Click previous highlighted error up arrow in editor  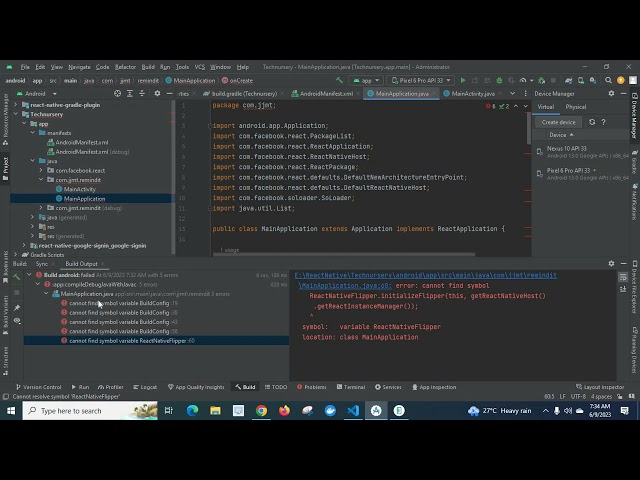pos(516,106)
